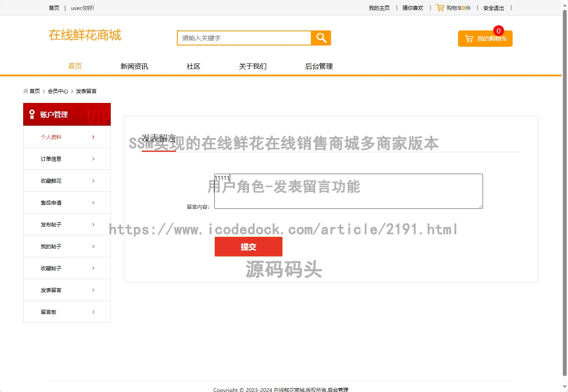Open the 首页 main navigation tab
This screenshot has width=568, height=392.
click(x=75, y=66)
